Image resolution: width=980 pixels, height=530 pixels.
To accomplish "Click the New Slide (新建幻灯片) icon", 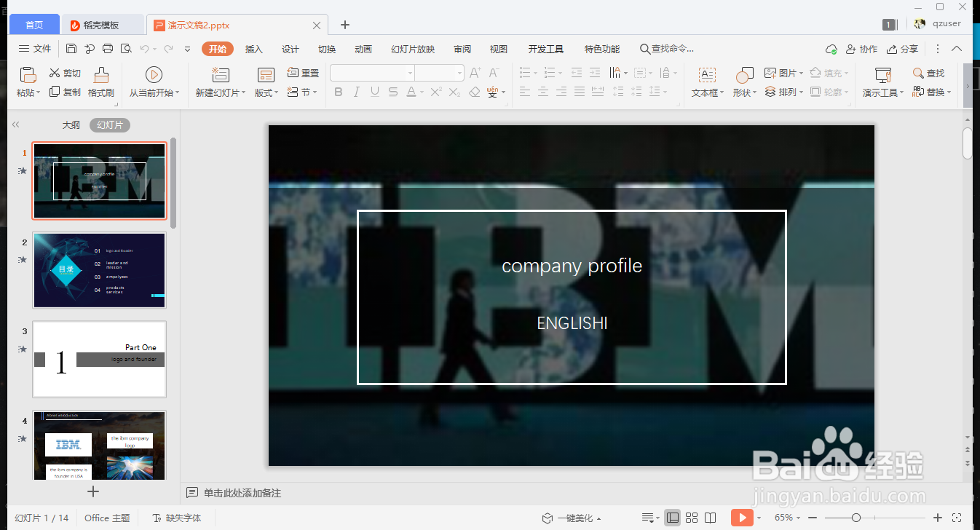I will (x=220, y=74).
